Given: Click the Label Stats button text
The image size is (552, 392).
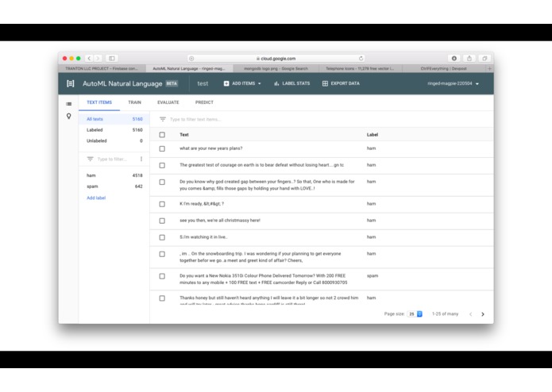Looking at the screenshot, I should [x=296, y=83].
